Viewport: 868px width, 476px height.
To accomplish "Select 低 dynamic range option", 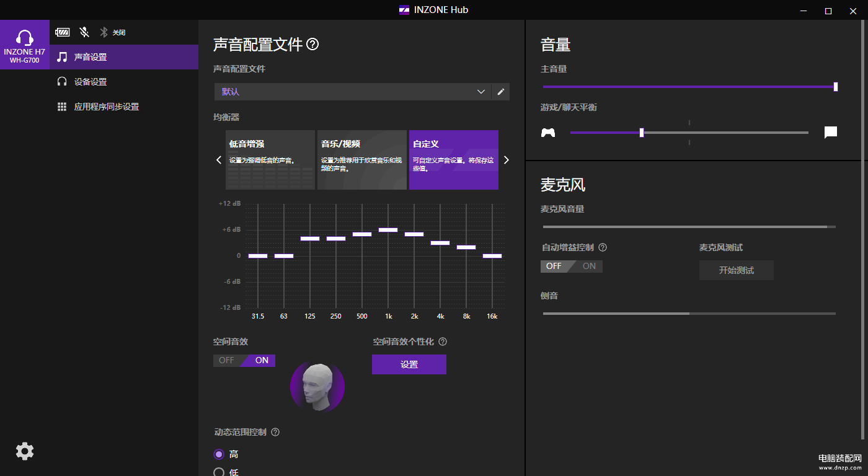I will [218, 472].
